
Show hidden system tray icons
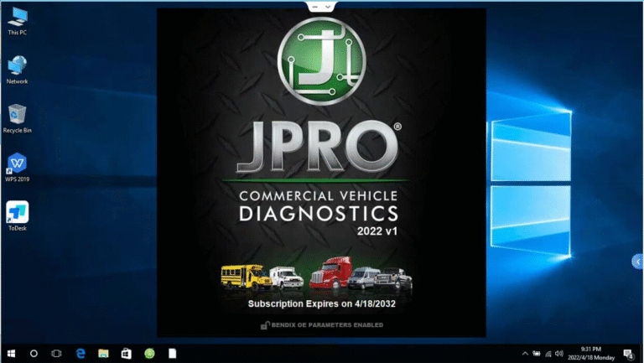[x=525, y=354]
